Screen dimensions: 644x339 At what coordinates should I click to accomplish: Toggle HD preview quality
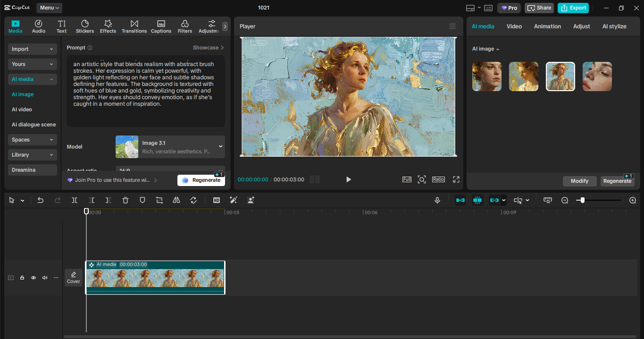tap(217, 200)
